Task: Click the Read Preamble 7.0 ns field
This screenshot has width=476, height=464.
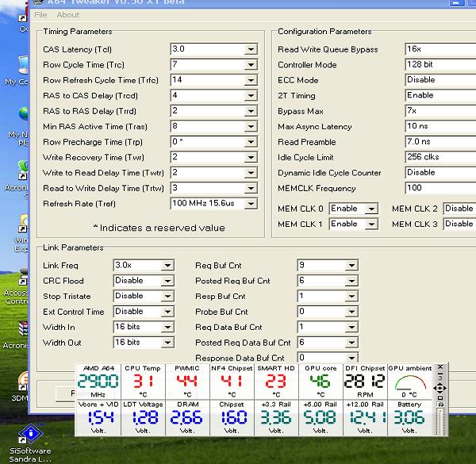Action: (440, 142)
